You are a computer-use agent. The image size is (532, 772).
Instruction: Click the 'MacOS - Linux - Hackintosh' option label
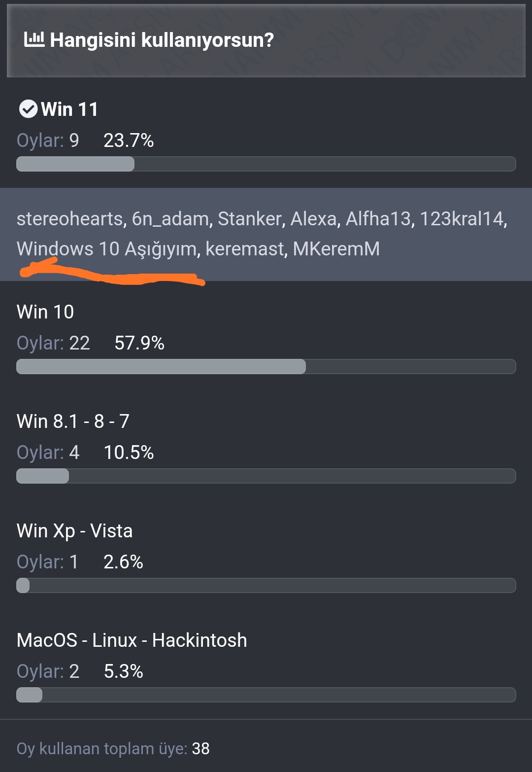pos(132,640)
